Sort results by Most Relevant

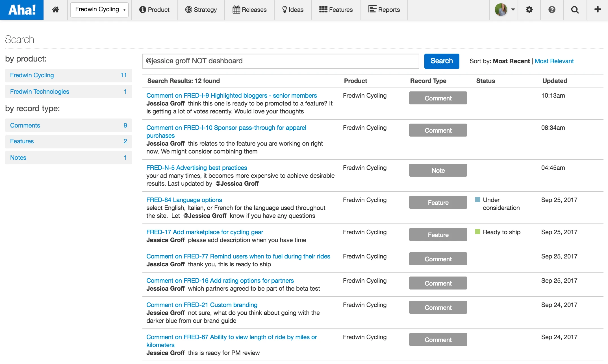click(554, 61)
